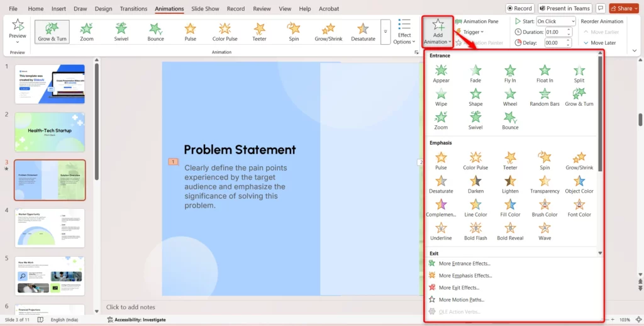Apply the Wheel entrance effect
The image size is (644, 326).
point(510,97)
